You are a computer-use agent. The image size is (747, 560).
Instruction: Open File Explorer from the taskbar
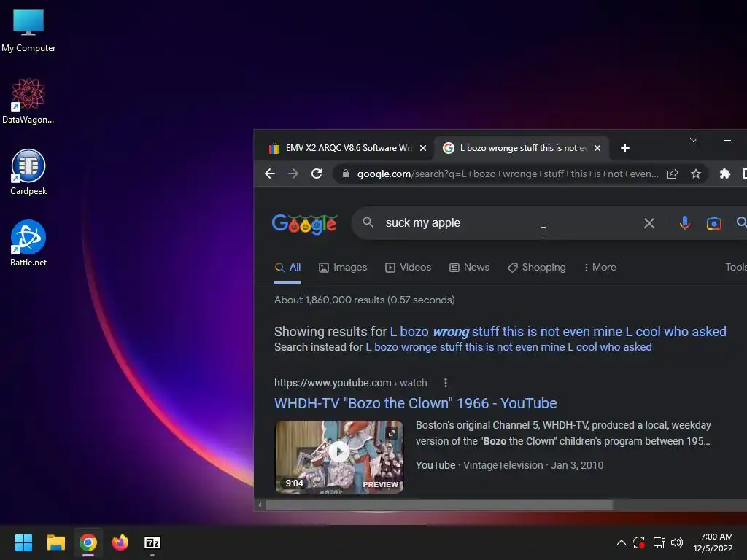click(x=55, y=542)
